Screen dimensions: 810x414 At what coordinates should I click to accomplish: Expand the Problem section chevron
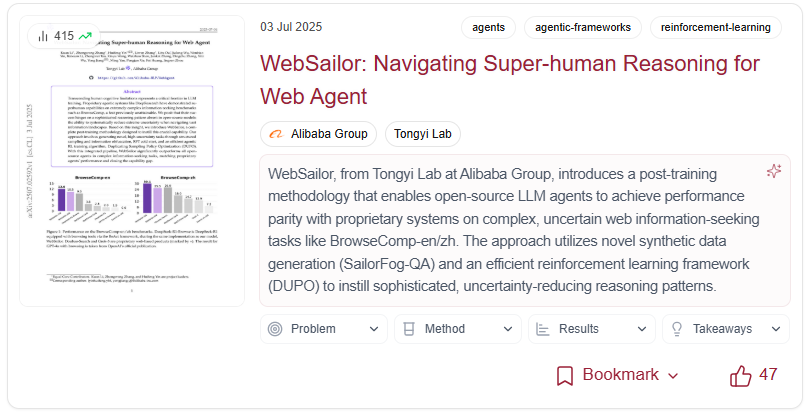[x=373, y=329]
